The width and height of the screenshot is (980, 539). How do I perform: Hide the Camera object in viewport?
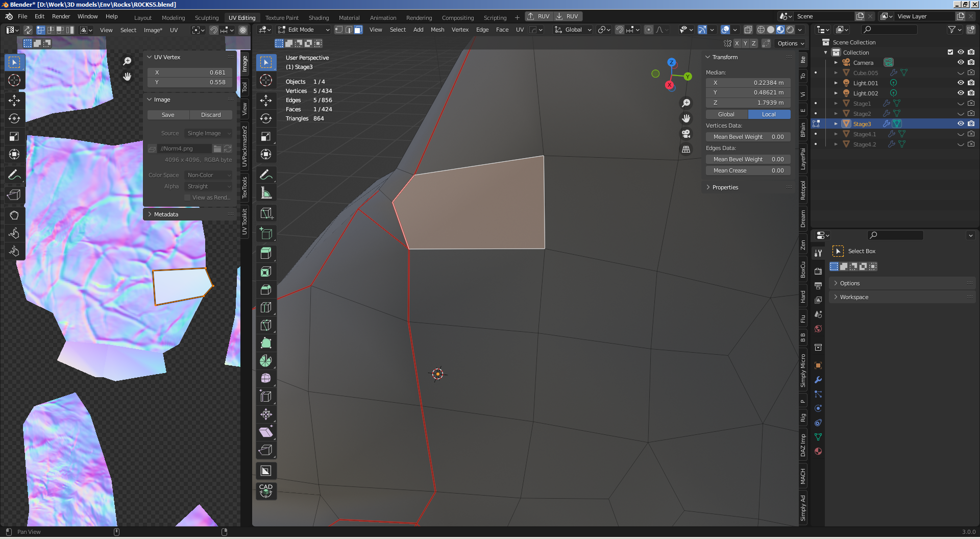click(x=961, y=62)
